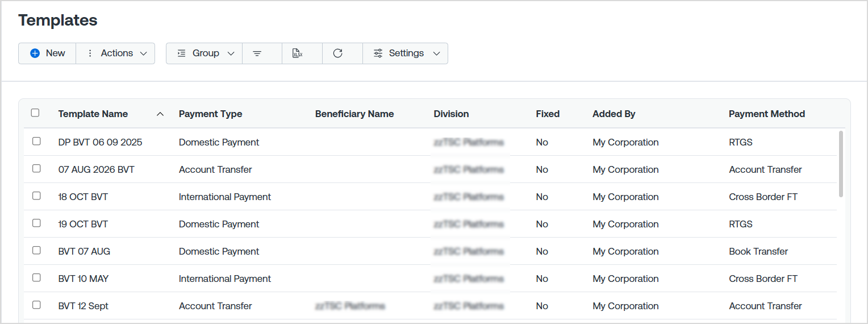Click Book Transfer payment method cell

point(758,252)
